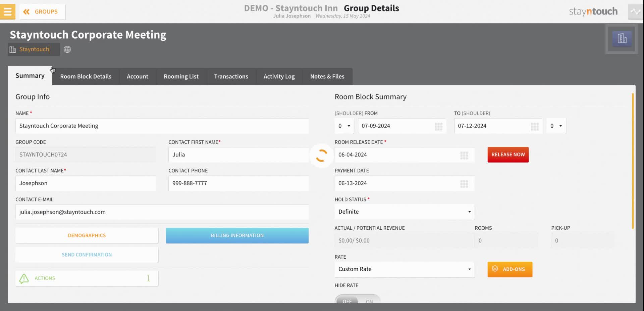Image resolution: width=644 pixels, height=311 pixels.
Task: Expand the Rate dropdown Custom Rate
Action: (405, 269)
